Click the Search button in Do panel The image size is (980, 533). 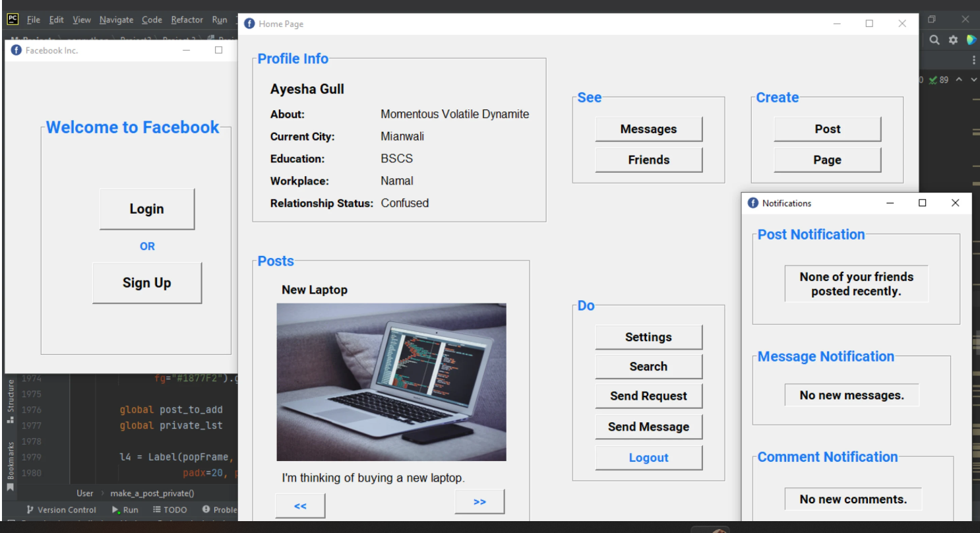(x=649, y=367)
